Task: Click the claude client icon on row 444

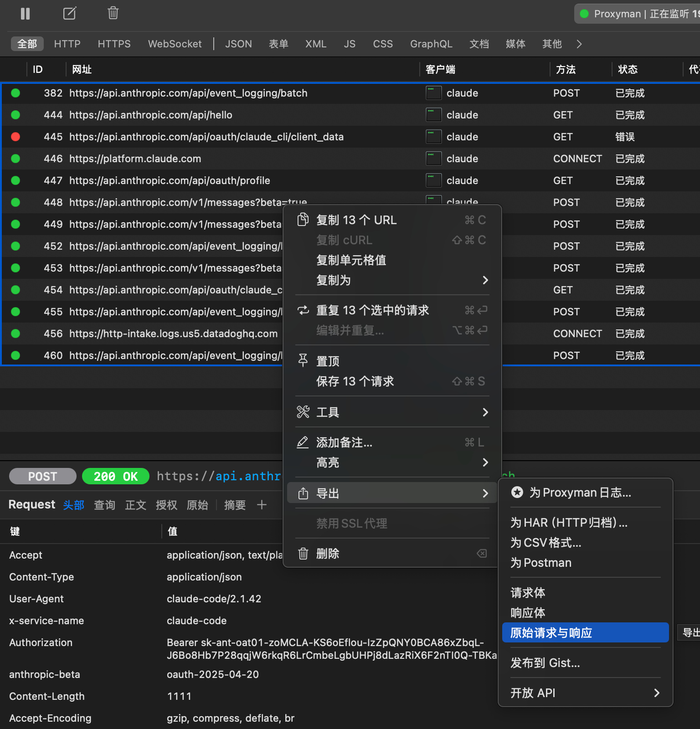Action: pos(433,115)
